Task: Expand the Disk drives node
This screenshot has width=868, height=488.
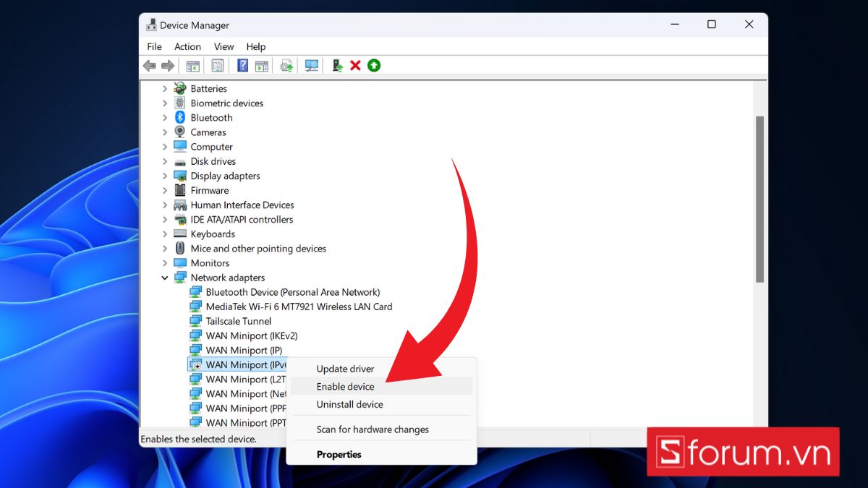Action: click(165, 161)
